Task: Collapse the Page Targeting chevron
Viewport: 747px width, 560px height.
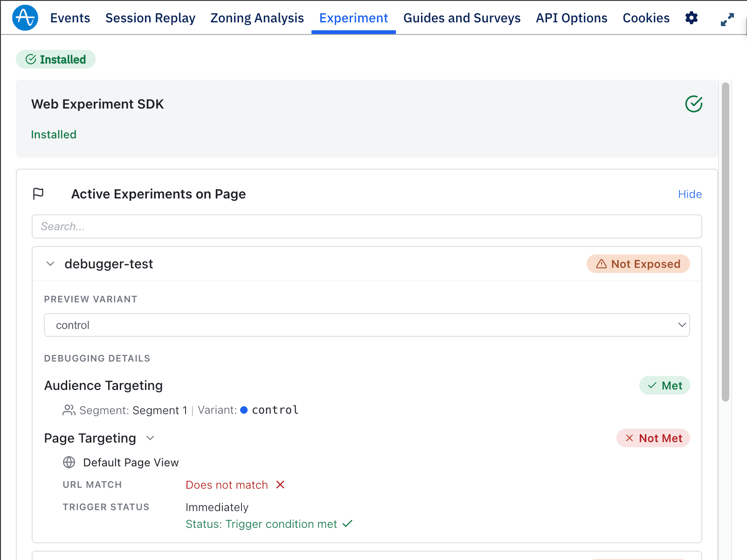Action: pos(150,438)
